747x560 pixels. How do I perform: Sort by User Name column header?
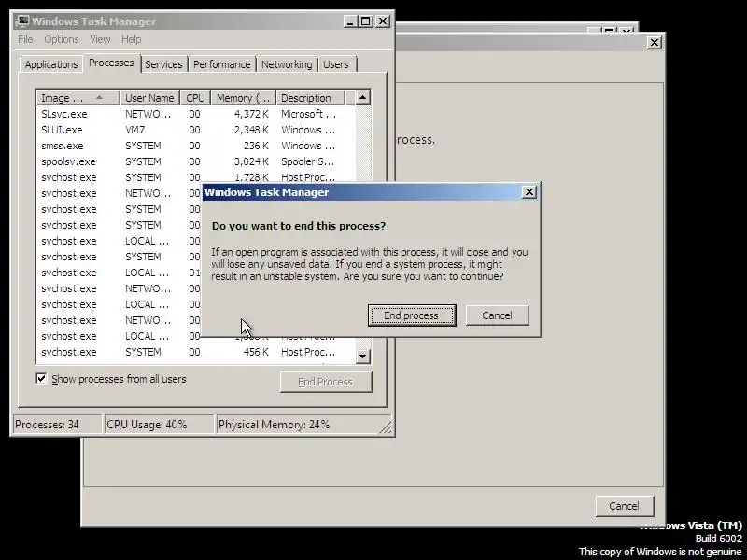(149, 98)
